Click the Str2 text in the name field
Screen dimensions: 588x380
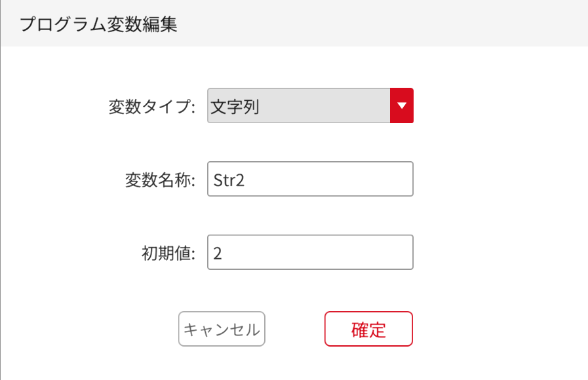click(229, 180)
